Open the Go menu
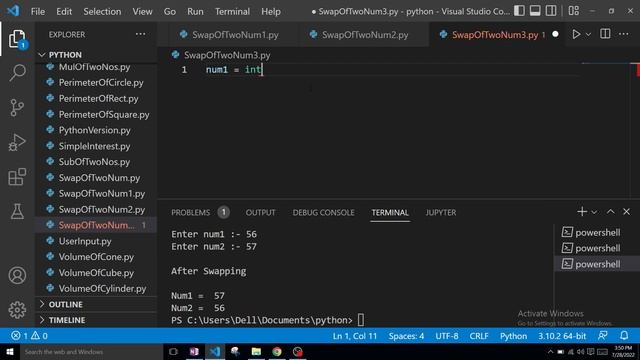640x360 pixels. 170,11
